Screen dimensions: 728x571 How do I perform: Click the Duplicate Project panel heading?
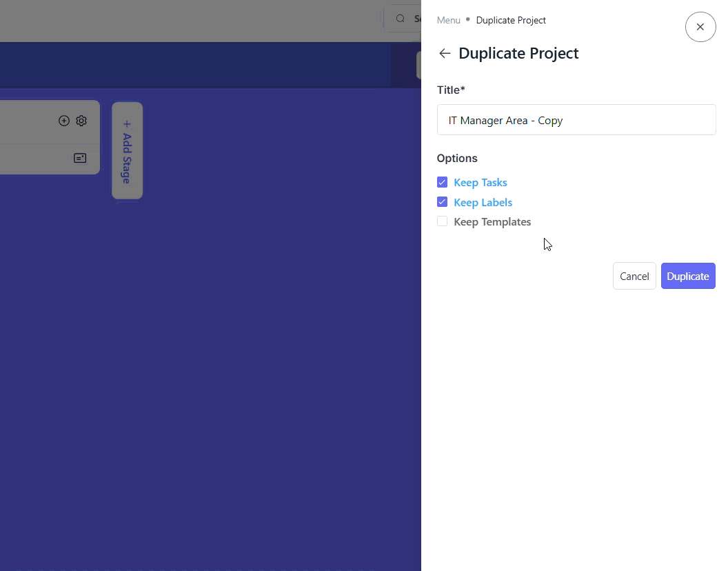518,54
